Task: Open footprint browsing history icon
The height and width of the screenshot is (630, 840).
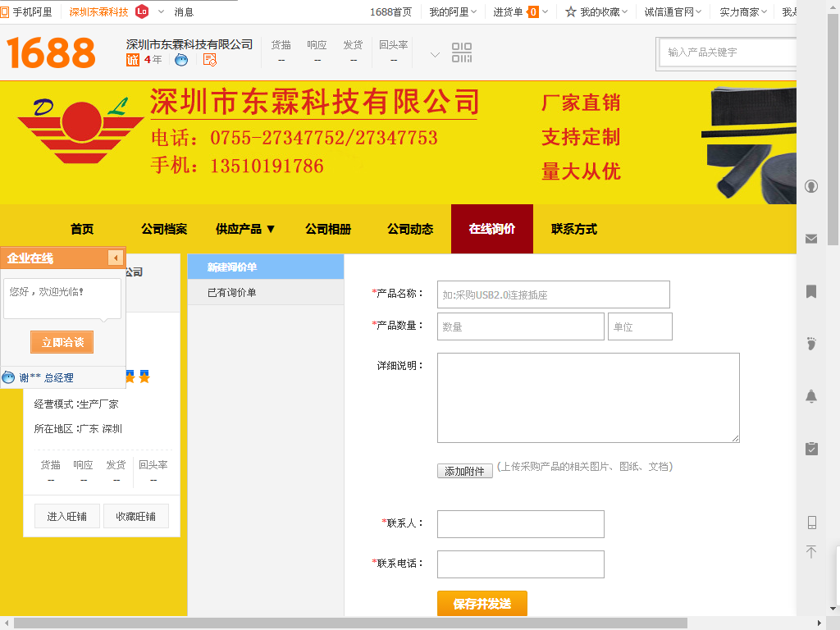Action: (x=811, y=343)
